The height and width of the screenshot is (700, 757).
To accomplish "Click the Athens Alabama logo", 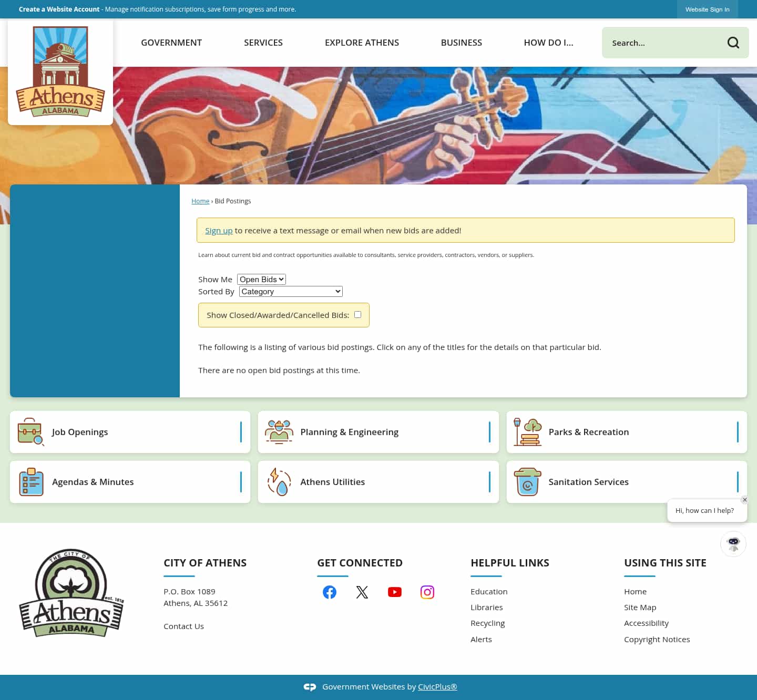I will click(x=60, y=71).
